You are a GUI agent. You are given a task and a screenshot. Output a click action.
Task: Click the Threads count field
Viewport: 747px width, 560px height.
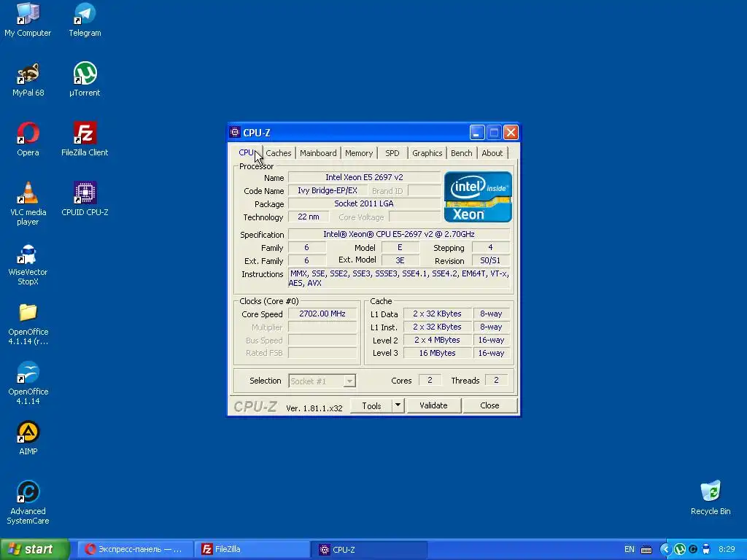coord(496,380)
